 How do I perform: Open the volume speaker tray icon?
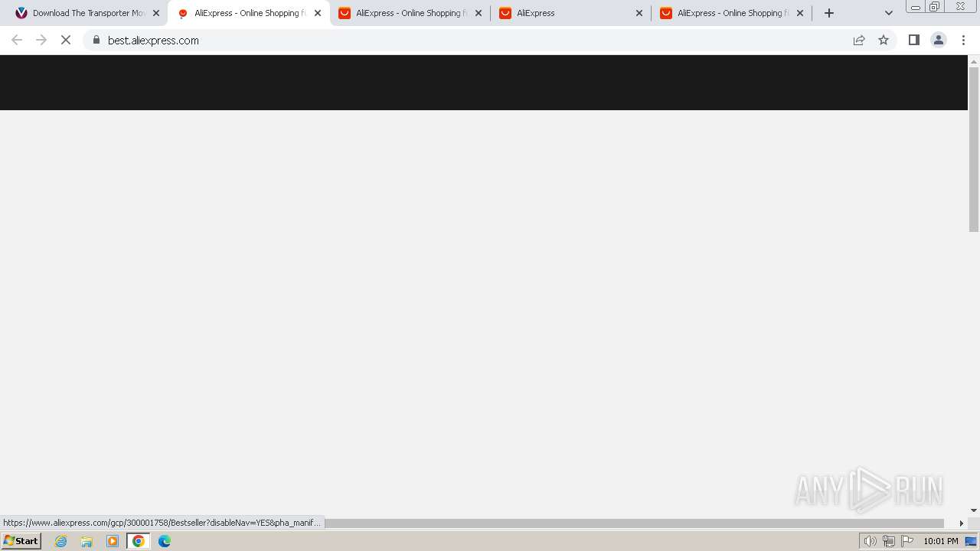click(x=870, y=541)
